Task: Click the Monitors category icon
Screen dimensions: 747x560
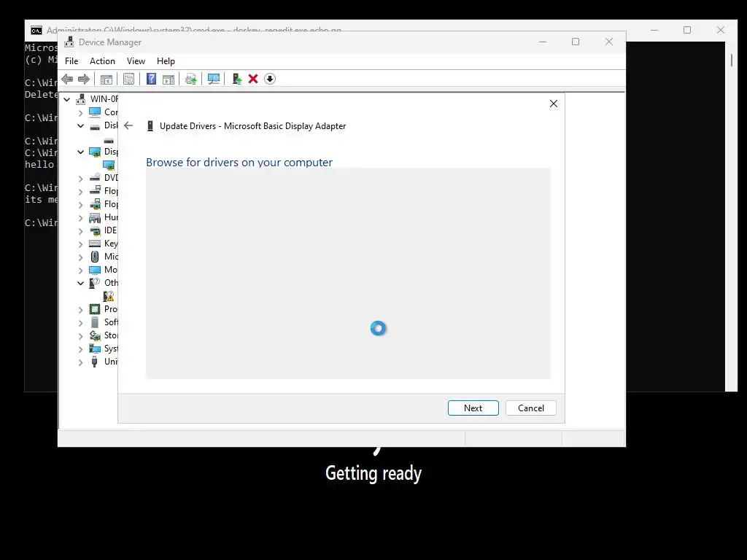Action: pos(95,270)
